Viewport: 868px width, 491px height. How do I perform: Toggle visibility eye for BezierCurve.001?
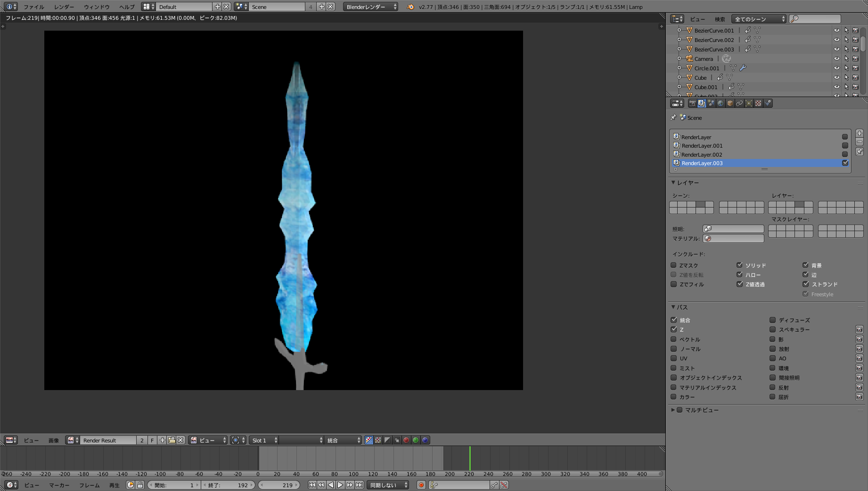click(x=837, y=30)
